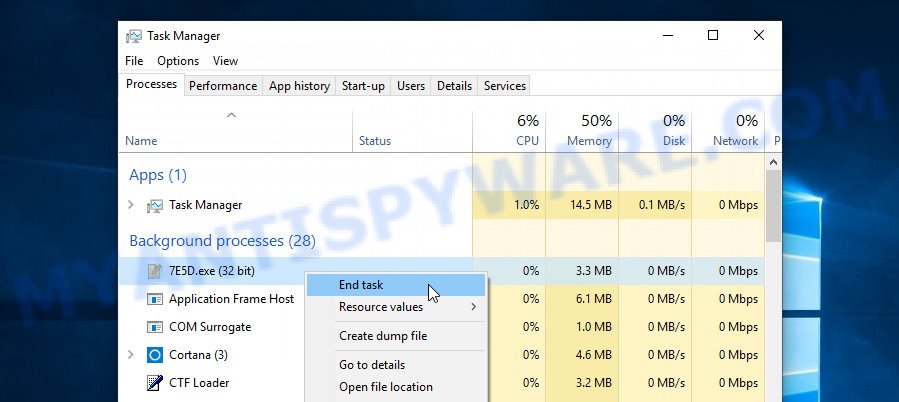Image resolution: width=899 pixels, height=402 pixels.
Task: Choose Resource values in context menu
Action: [x=396, y=307]
